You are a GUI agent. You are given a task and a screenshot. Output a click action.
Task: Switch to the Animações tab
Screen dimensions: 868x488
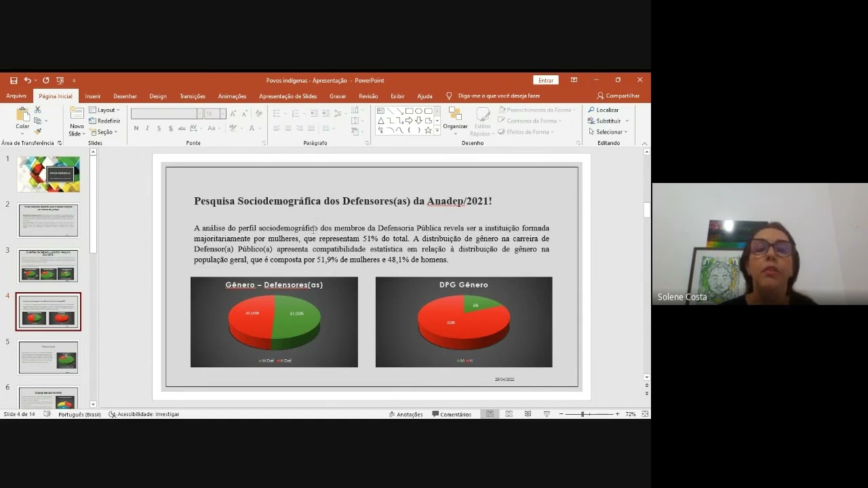tap(232, 96)
